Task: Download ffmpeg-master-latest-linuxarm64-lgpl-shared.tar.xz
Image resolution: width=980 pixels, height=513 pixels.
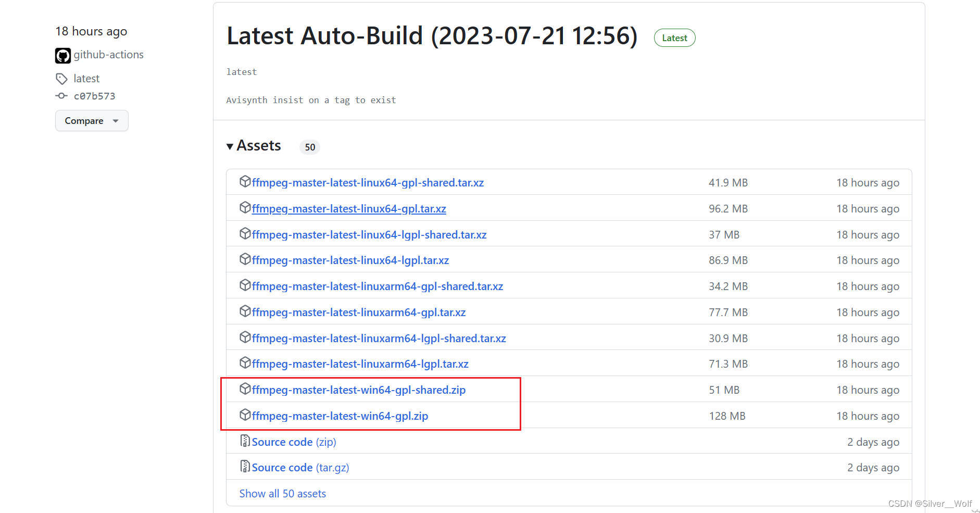Action: (379, 339)
